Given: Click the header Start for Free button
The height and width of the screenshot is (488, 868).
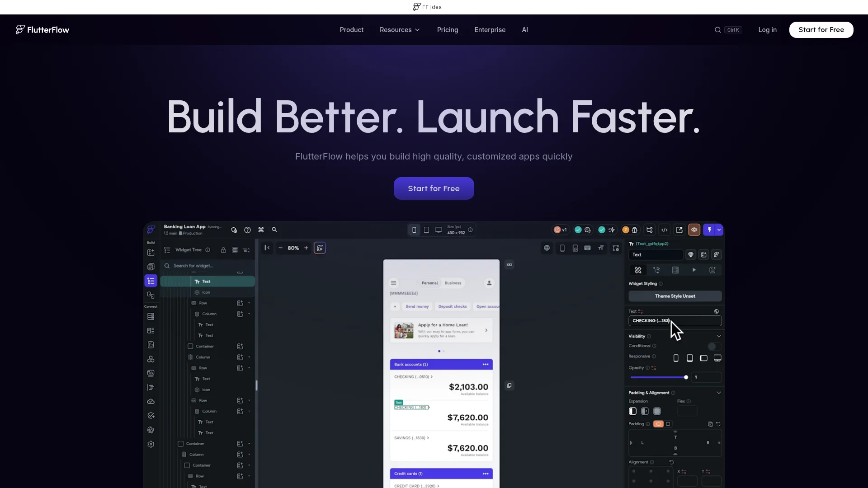Looking at the screenshot, I should point(821,30).
